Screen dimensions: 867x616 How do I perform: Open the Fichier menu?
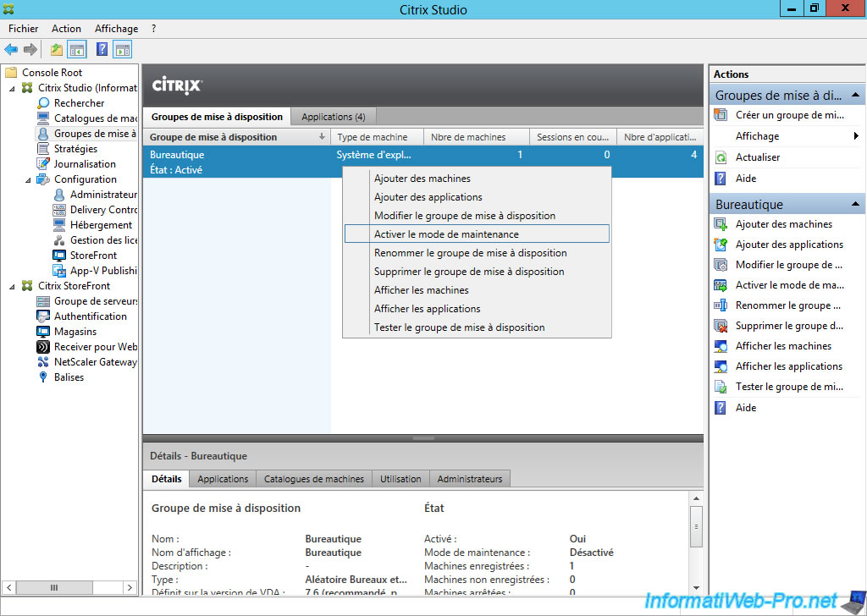click(23, 29)
